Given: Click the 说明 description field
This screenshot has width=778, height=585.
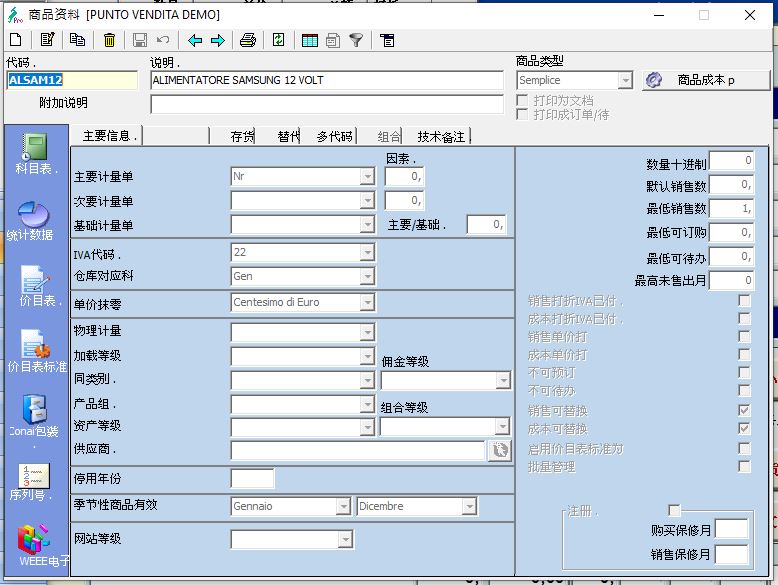Looking at the screenshot, I should [327, 80].
